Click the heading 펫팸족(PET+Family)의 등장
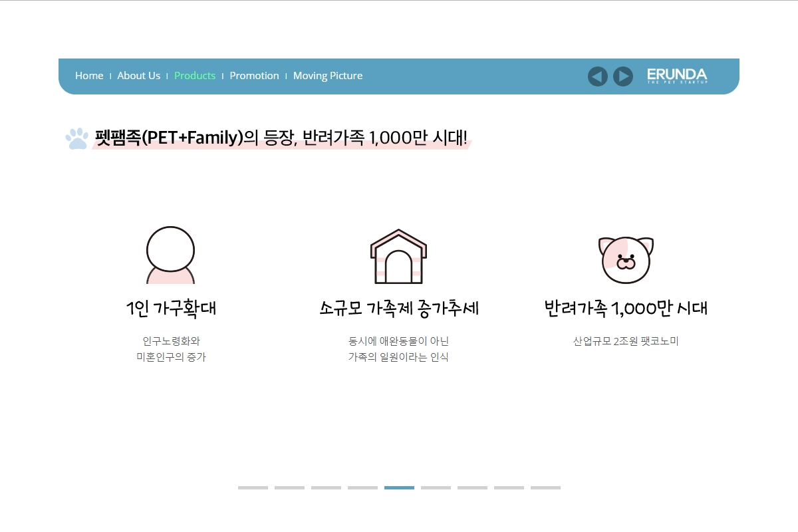This screenshot has height=532, width=798. [194, 138]
